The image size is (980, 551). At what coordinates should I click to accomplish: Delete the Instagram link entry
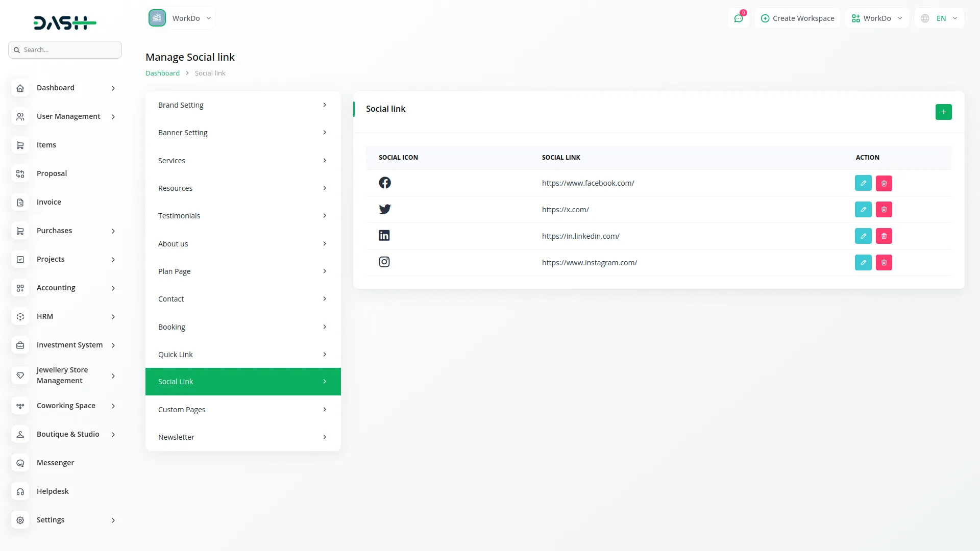[884, 262]
